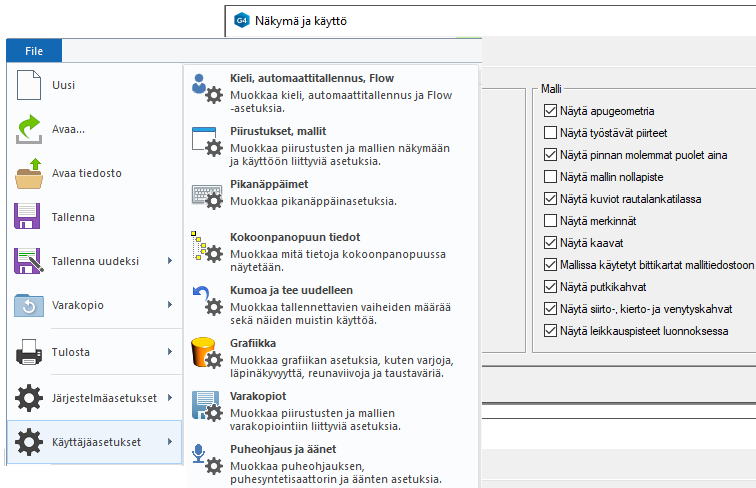756x488 pixels.
Task: Enable the Näytä työstävät piirteet checkbox
Action: coord(549,133)
